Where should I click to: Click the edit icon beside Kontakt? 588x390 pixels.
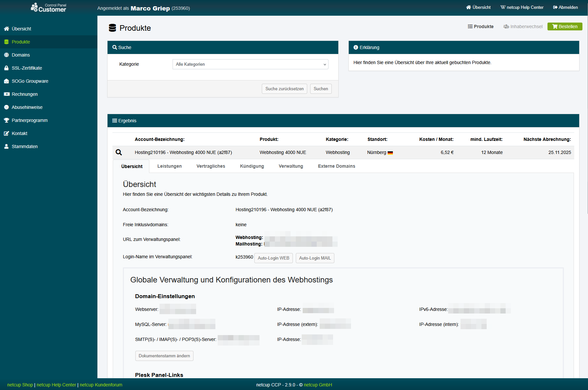(x=7, y=133)
